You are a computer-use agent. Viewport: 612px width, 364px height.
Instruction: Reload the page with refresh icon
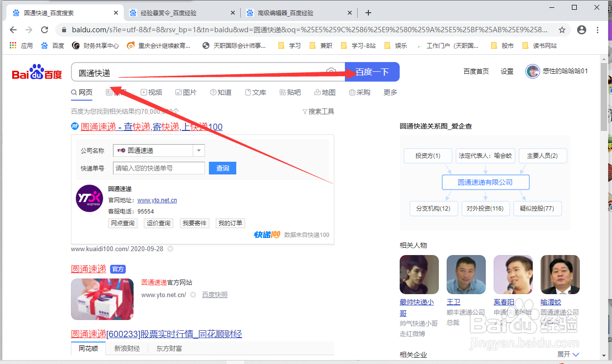click(x=45, y=30)
